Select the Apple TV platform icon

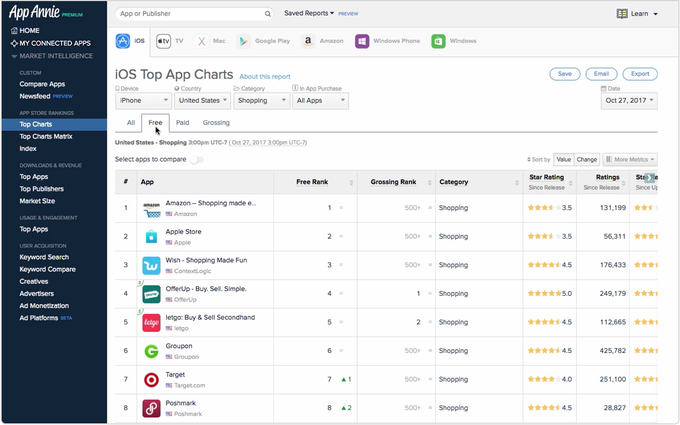click(162, 42)
